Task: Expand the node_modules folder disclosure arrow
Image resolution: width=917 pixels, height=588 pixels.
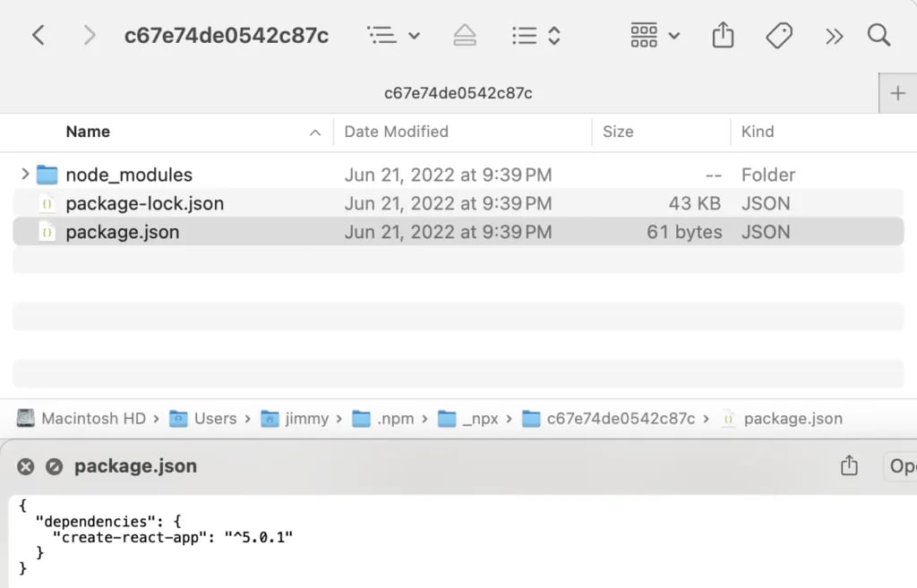Action: (x=24, y=174)
